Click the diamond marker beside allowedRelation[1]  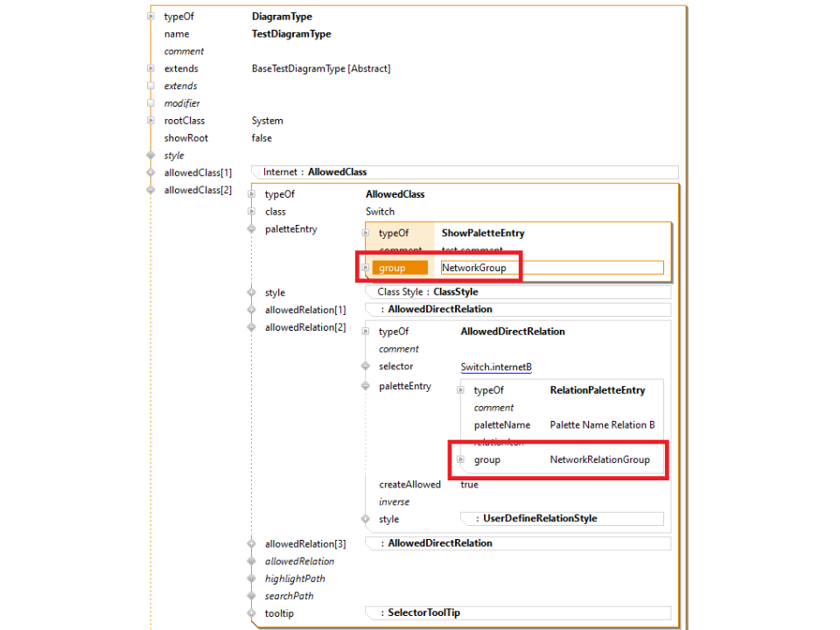[x=252, y=310]
